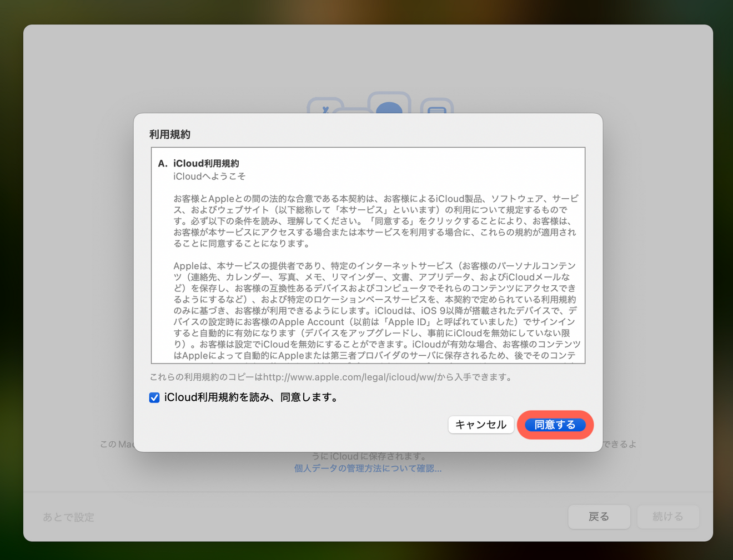733x560 pixels.
Task: Click the disabled 続ける button in the setup window
Action: point(668,517)
